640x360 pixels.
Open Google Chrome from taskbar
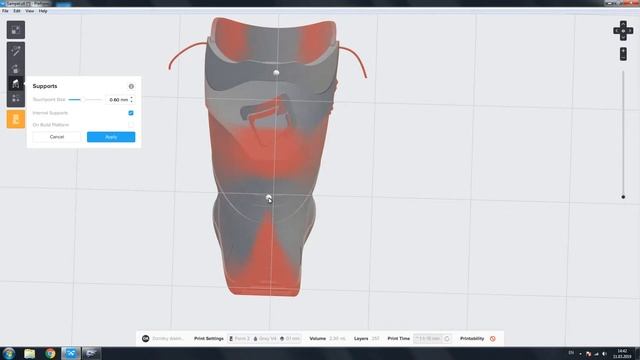50,353
